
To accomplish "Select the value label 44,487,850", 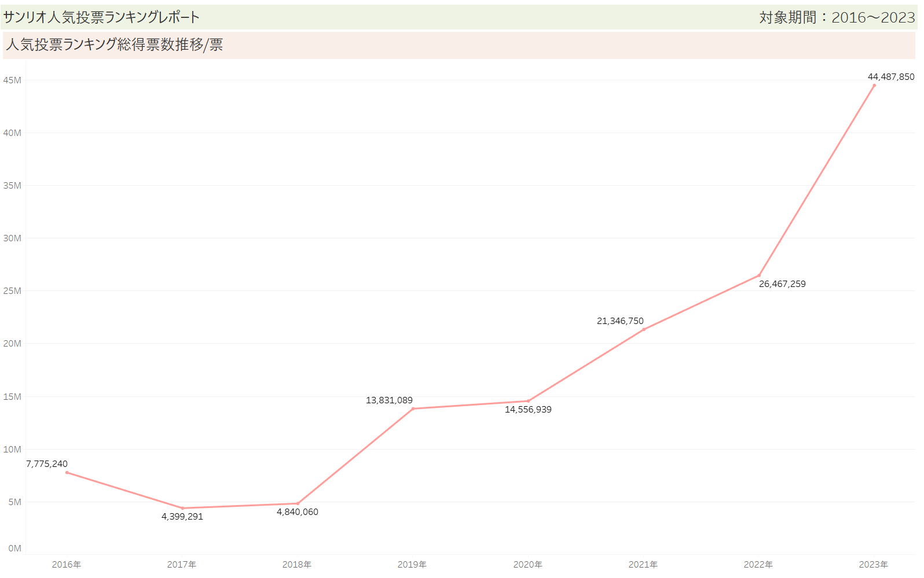I will point(891,76).
